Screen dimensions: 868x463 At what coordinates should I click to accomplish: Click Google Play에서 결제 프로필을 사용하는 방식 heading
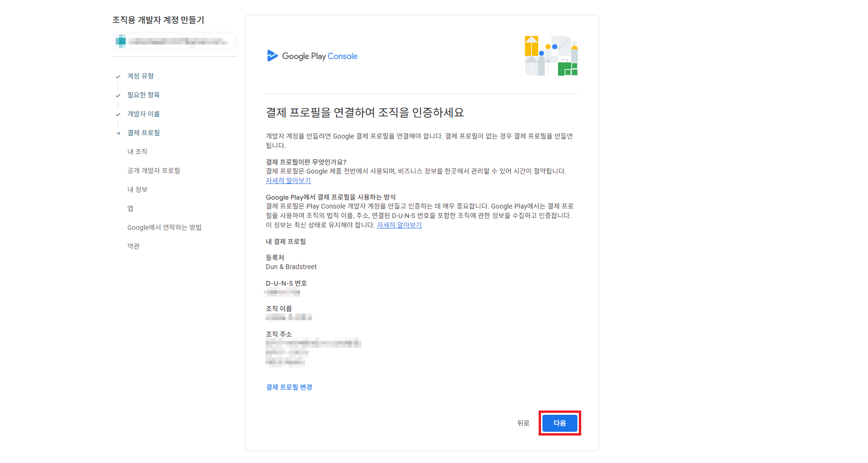331,197
